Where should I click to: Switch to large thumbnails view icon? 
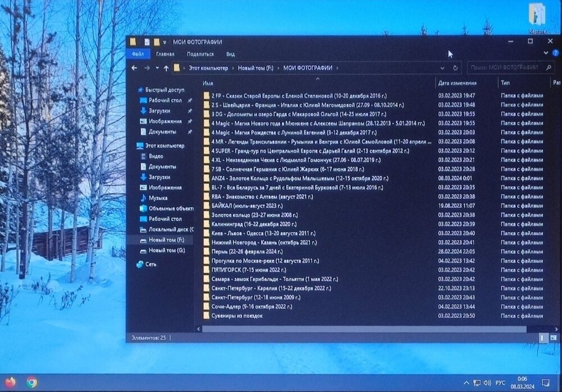coord(554,338)
